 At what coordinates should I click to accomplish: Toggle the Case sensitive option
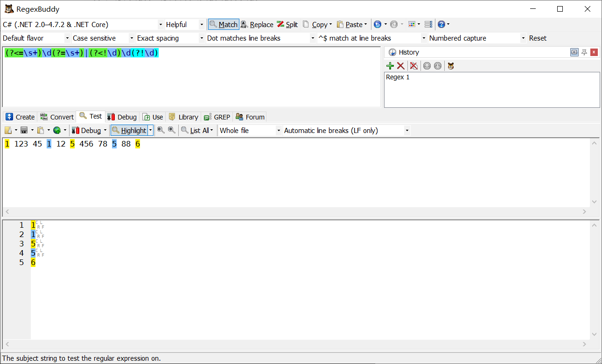coord(103,38)
